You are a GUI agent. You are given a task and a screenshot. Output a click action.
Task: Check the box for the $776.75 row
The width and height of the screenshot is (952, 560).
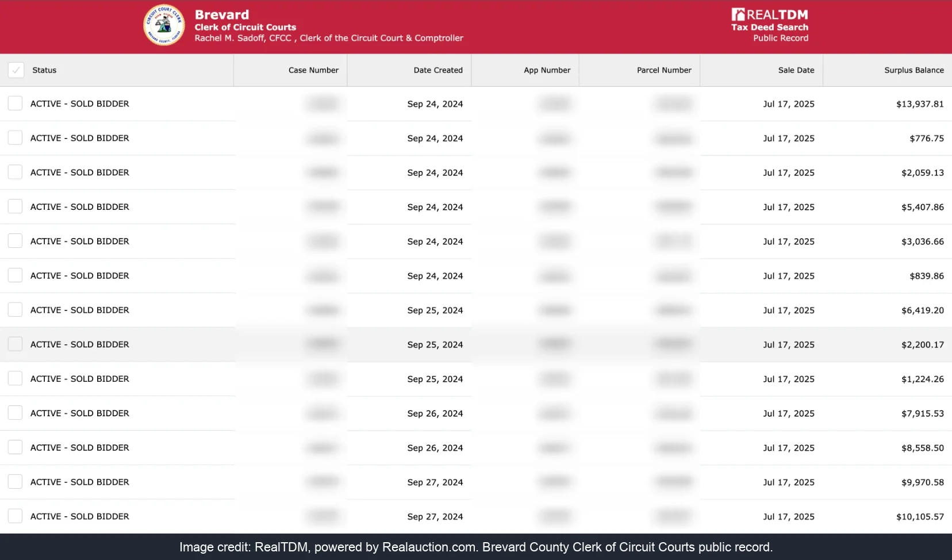(x=15, y=138)
